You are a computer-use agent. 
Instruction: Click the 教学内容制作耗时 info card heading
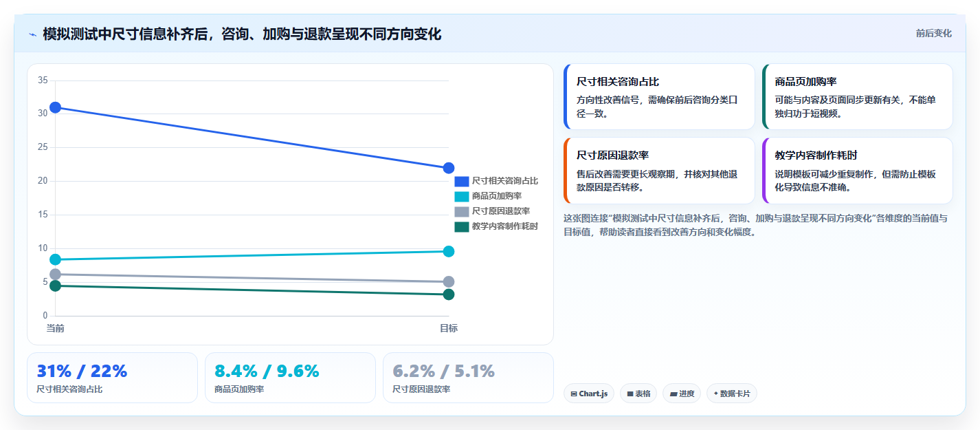816,155
